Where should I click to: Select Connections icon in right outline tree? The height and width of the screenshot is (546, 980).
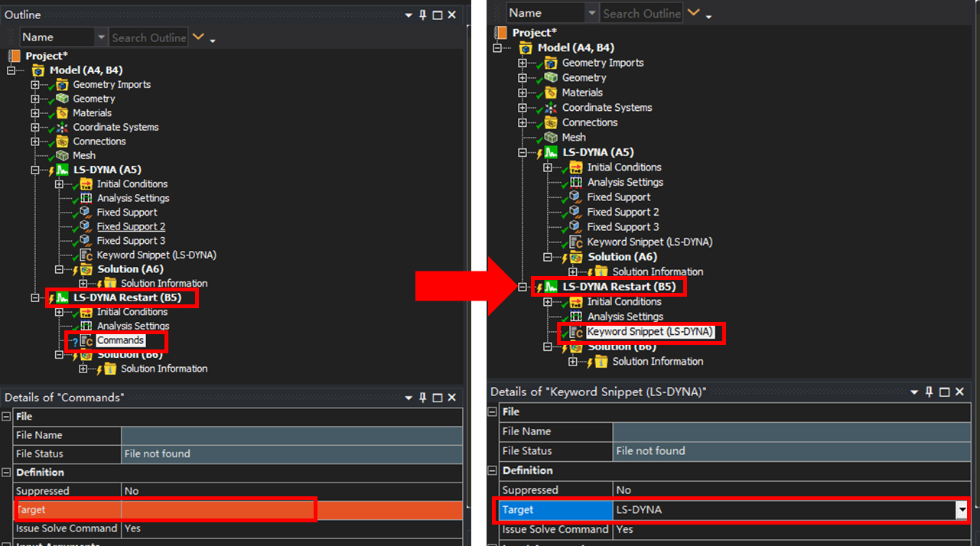[x=551, y=122]
